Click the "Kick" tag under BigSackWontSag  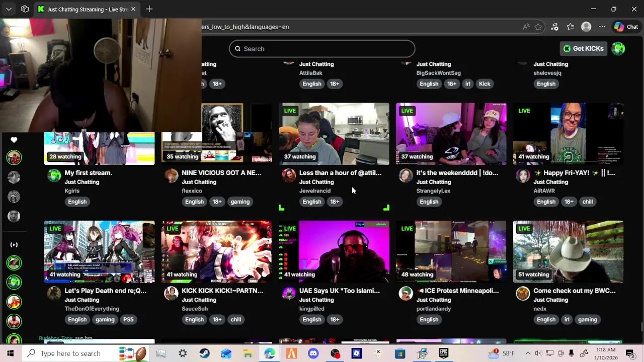click(x=485, y=84)
